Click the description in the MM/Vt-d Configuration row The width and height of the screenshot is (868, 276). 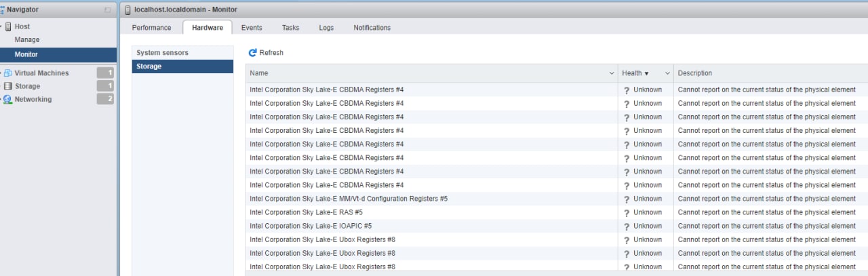point(767,199)
